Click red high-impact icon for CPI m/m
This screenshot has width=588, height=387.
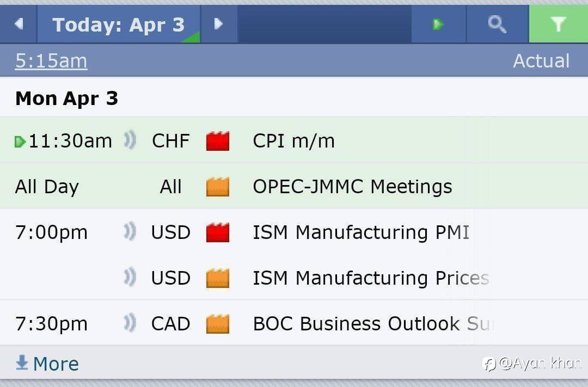coord(218,141)
